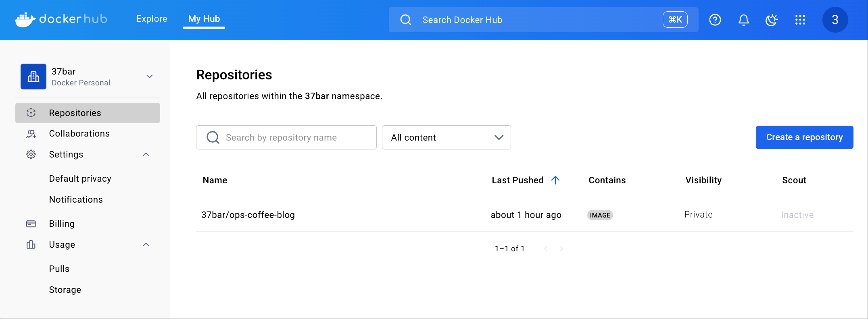Image resolution: width=868 pixels, height=319 pixels.
Task: Click the Repositories sidebar icon
Action: (31, 113)
